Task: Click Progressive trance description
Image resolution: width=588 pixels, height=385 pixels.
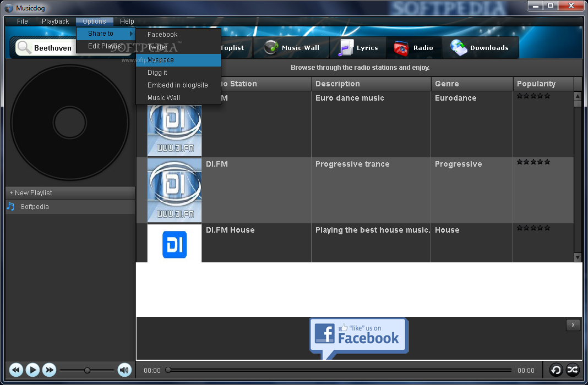Action: pyautogui.click(x=352, y=164)
